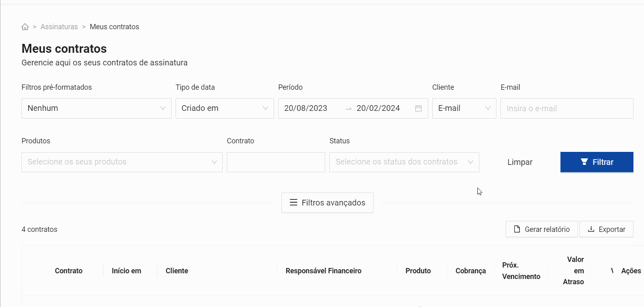The height and width of the screenshot is (307, 644).
Task: Focus the Insira o e-mail field
Action: tap(567, 108)
